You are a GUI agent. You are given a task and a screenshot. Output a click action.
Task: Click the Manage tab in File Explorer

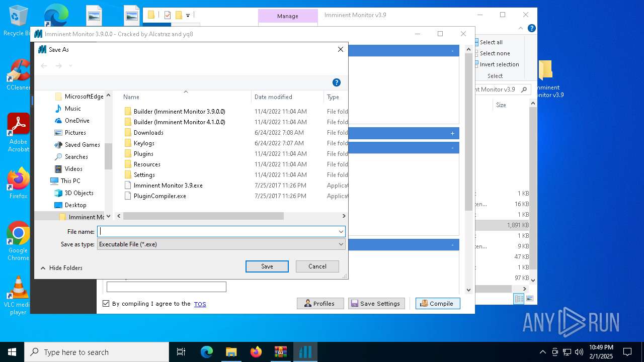point(288,16)
